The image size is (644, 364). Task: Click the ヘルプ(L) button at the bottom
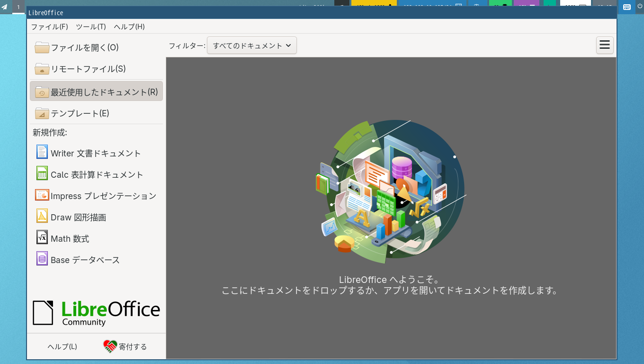tap(62, 346)
